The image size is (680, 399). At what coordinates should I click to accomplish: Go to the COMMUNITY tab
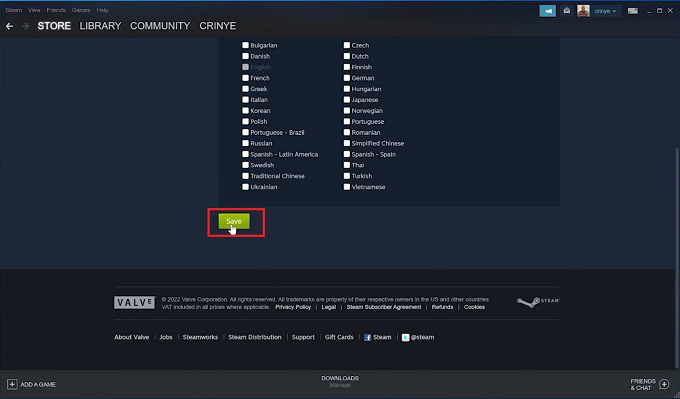(160, 26)
